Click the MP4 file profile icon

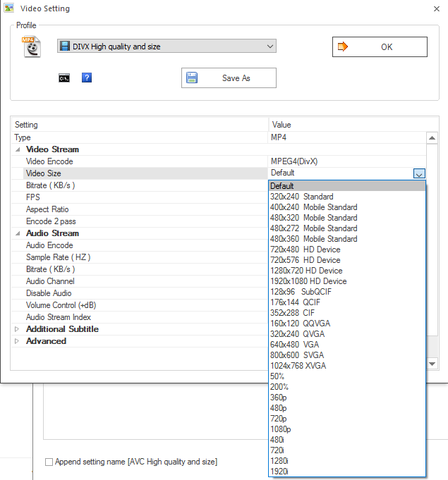tap(31, 47)
